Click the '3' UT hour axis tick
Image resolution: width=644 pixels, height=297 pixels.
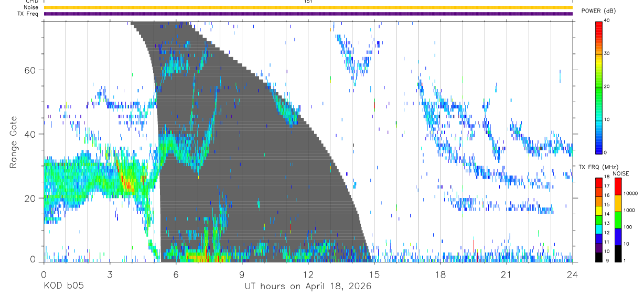(x=110, y=274)
